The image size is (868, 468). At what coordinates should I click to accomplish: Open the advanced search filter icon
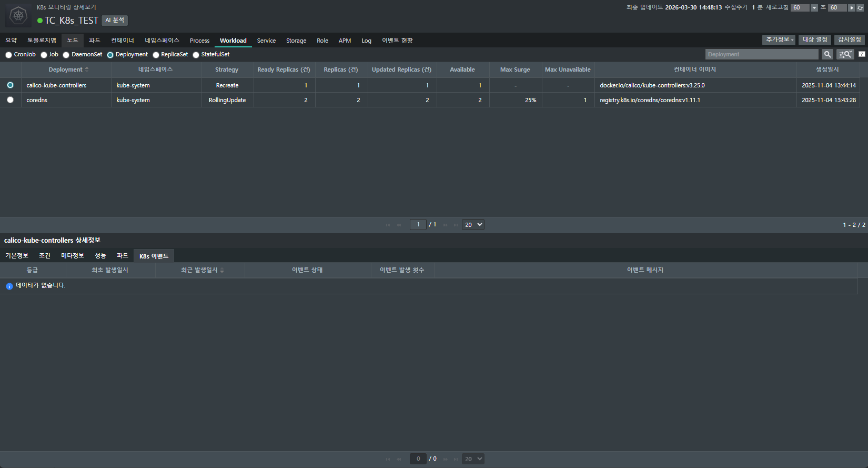[x=845, y=54]
